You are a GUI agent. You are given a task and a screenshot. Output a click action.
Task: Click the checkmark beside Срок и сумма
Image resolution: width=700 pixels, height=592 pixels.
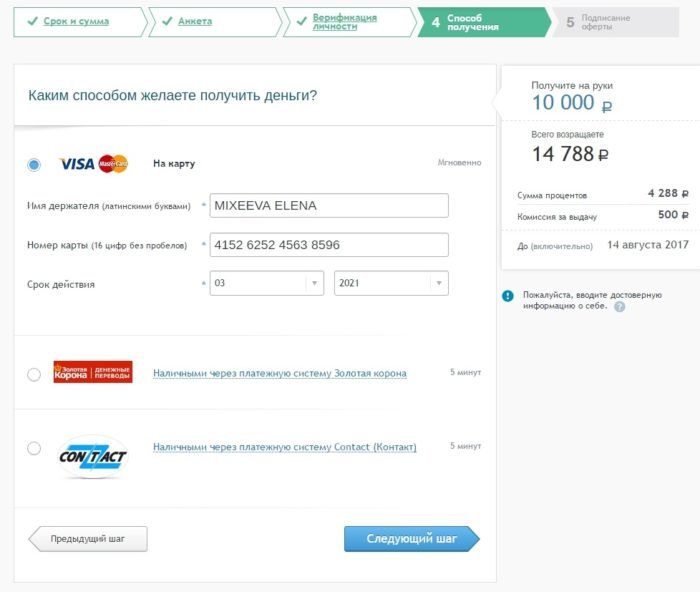click(33, 21)
